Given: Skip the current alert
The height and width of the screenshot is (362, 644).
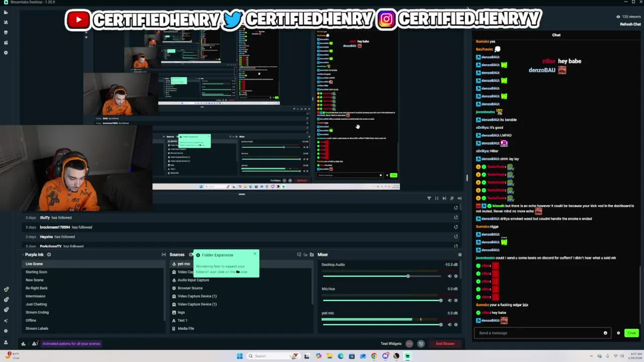Looking at the screenshot, I should click(444, 198).
